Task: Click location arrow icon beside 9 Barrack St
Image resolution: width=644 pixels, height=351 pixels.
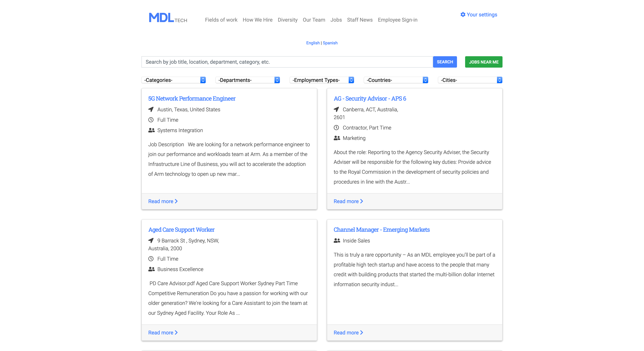Action: pos(151,240)
